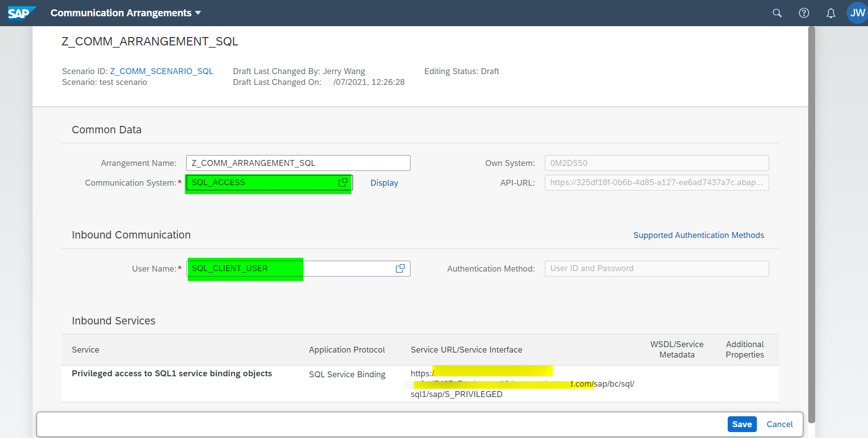
Task: Click the API-URL field
Action: coord(657,183)
